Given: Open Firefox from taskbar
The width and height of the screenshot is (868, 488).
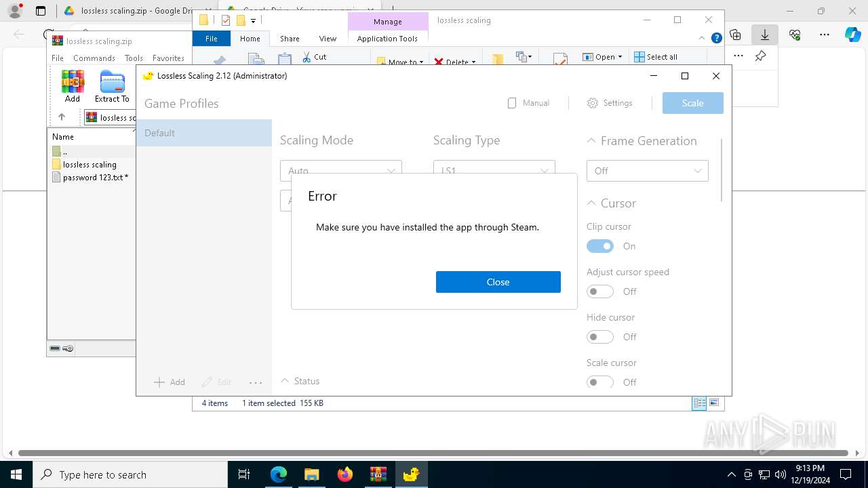Looking at the screenshot, I should coord(345,474).
